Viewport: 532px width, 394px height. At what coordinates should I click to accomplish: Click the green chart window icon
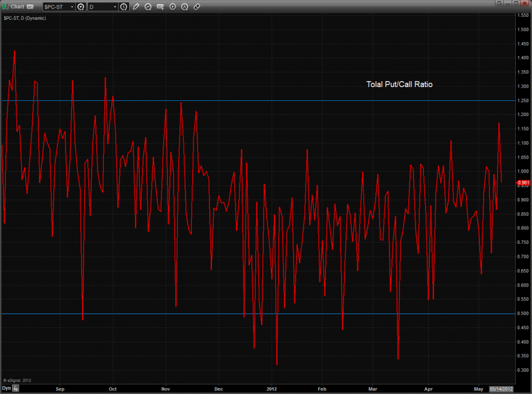point(5,7)
